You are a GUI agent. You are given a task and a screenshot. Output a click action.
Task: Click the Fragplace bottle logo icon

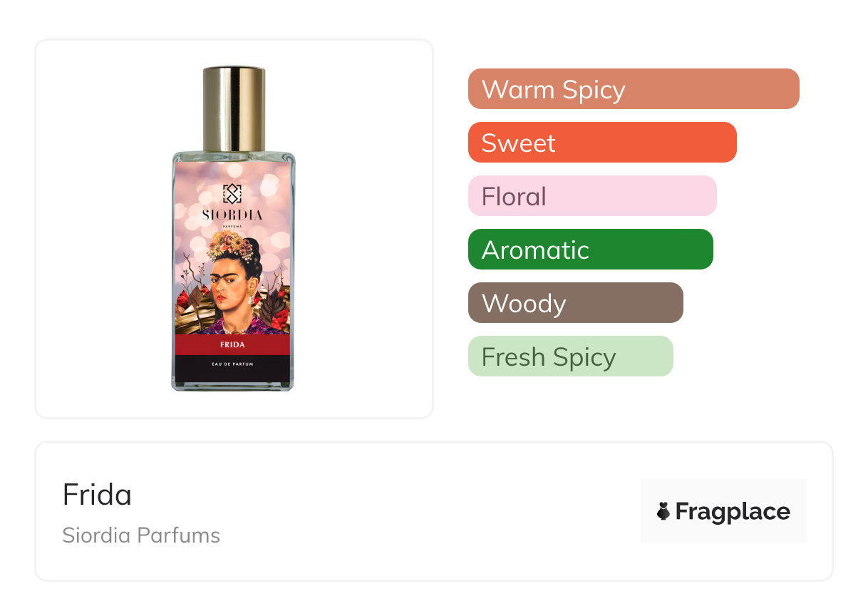tap(663, 511)
